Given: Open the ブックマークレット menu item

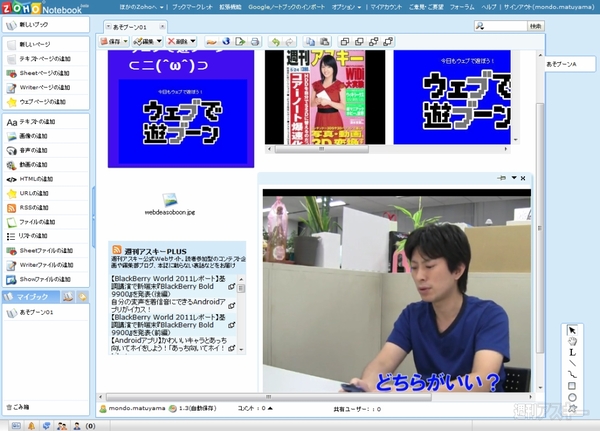Looking at the screenshot, I should (192, 7).
